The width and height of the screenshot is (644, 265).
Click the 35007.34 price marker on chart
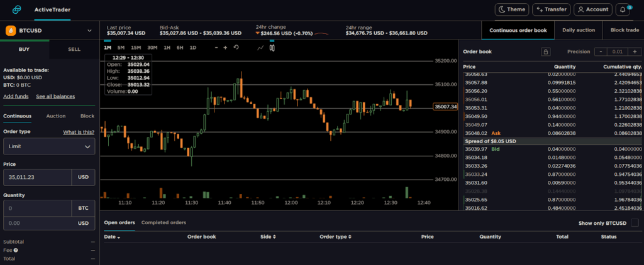click(x=446, y=107)
